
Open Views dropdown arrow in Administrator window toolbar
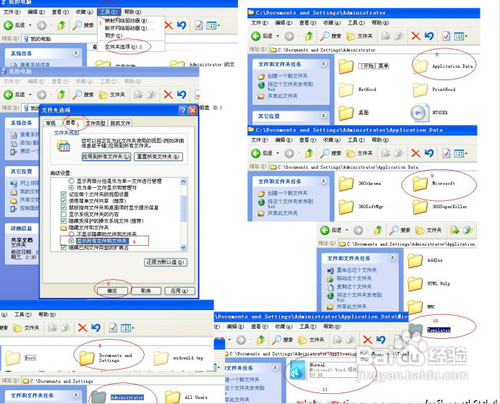click(466, 36)
